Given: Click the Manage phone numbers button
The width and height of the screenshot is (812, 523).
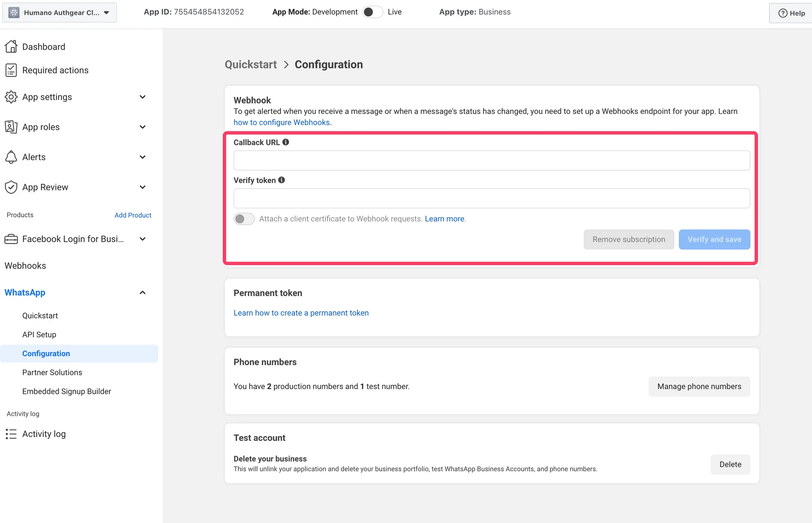Looking at the screenshot, I should click(x=699, y=386).
